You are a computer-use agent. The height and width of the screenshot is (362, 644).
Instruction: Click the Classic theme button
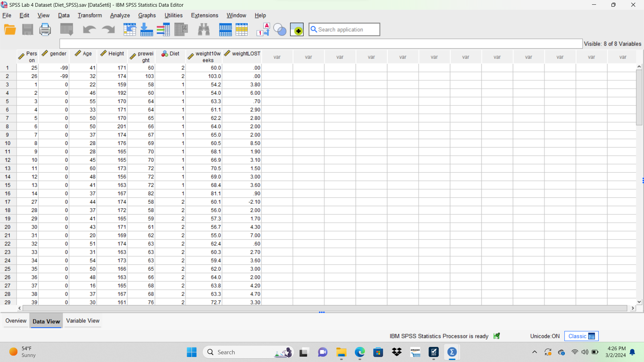pos(581,336)
